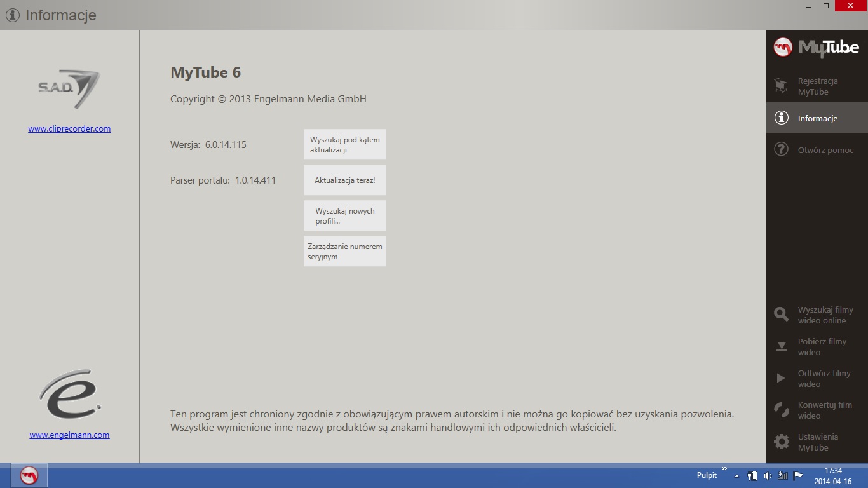The height and width of the screenshot is (488, 868).
Task: Open Rejestracja MyTube menu item
Action: 817,86
